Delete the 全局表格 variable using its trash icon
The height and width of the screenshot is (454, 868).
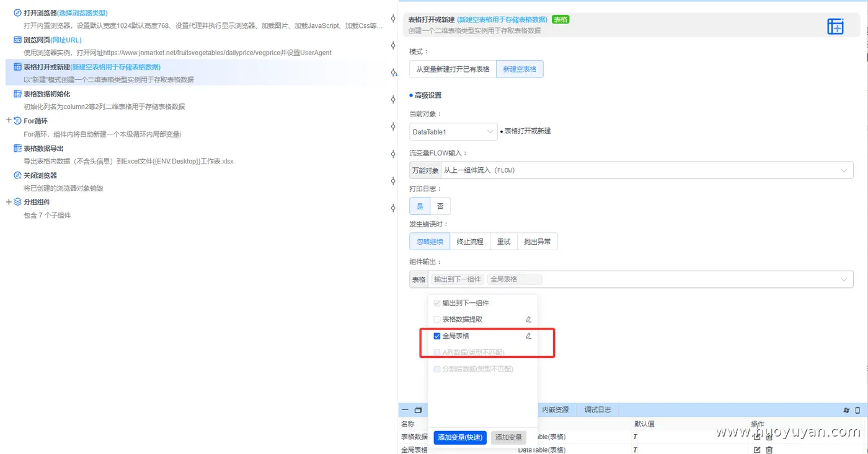(x=769, y=450)
